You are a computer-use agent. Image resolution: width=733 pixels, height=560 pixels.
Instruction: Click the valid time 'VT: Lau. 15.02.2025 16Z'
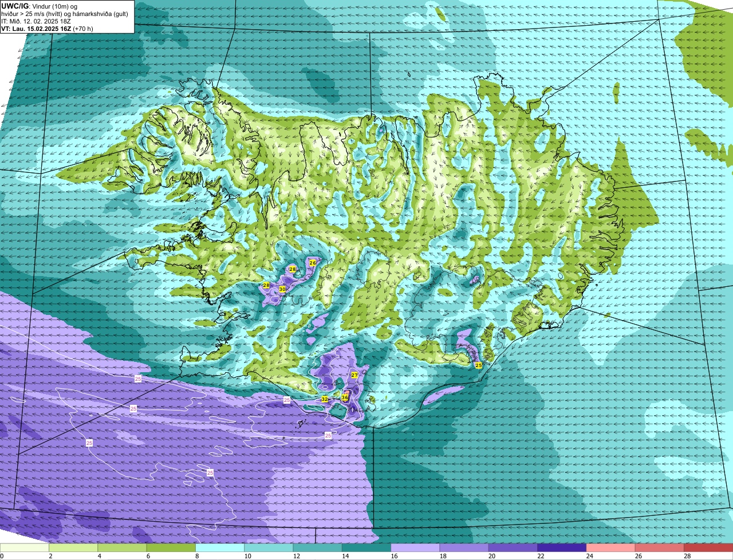coord(36,28)
